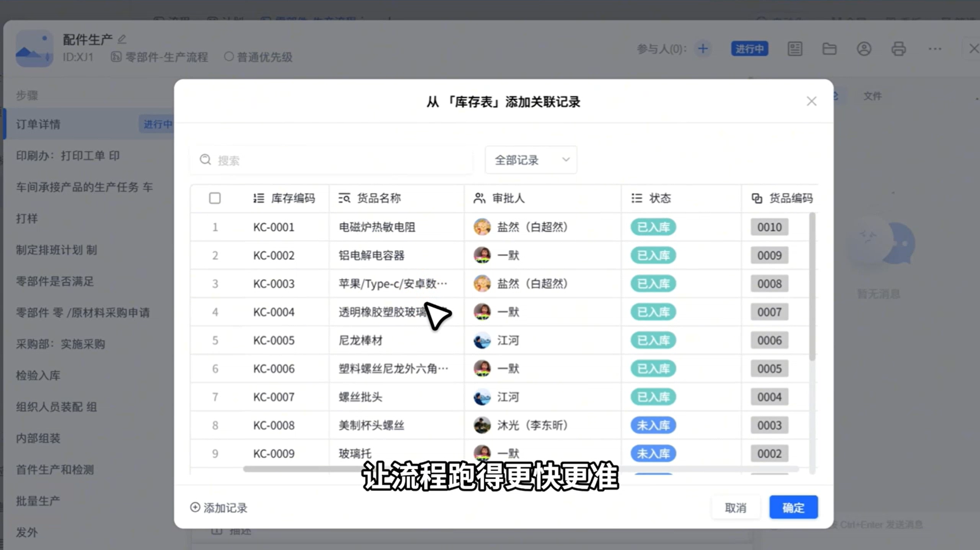This screenshot has width=980, height=550.
Task: Open the 全部记录 filter dropdown
Action: [x=531, y=160]
